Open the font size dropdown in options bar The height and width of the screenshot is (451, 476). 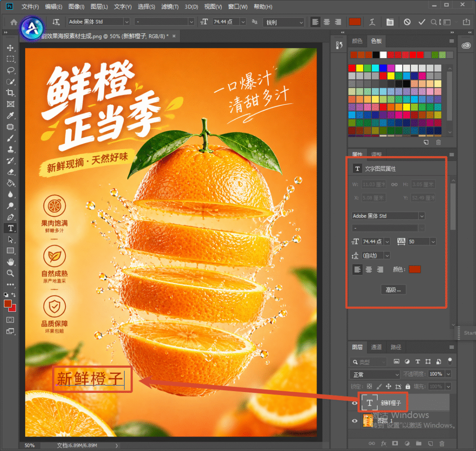(x=243, y=21)
